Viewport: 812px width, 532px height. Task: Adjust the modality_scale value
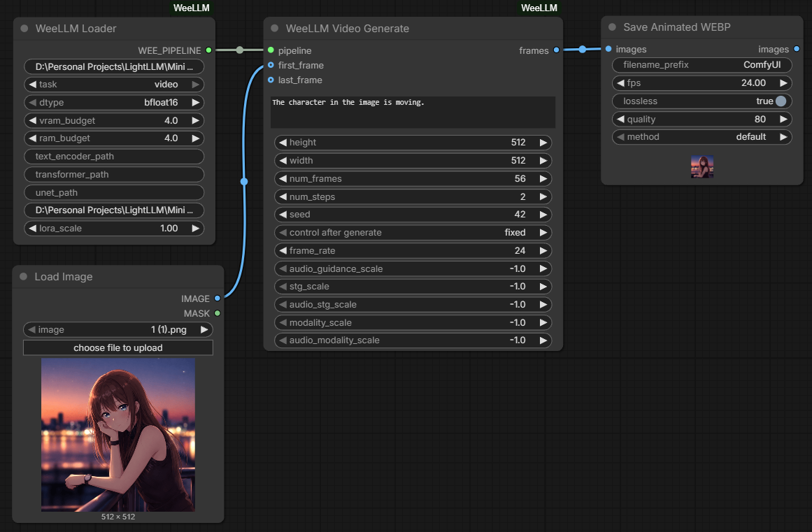click(x=413, y=322)
